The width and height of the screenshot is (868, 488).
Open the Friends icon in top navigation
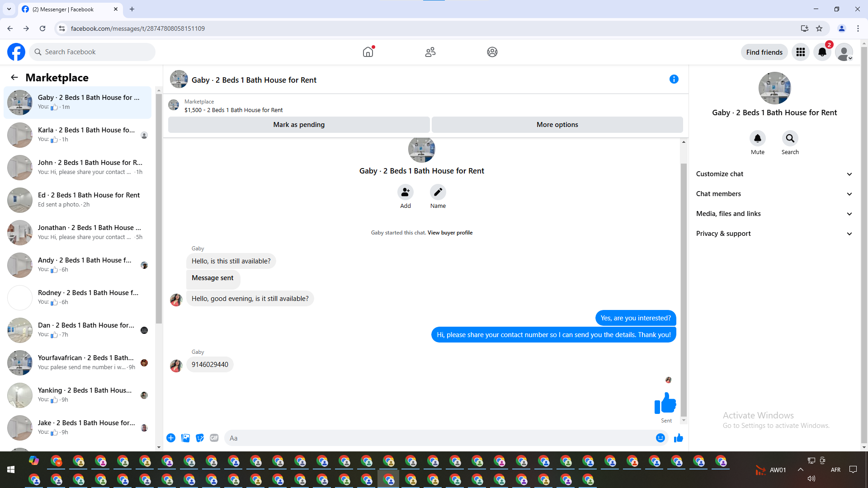(x=430, y=52)
